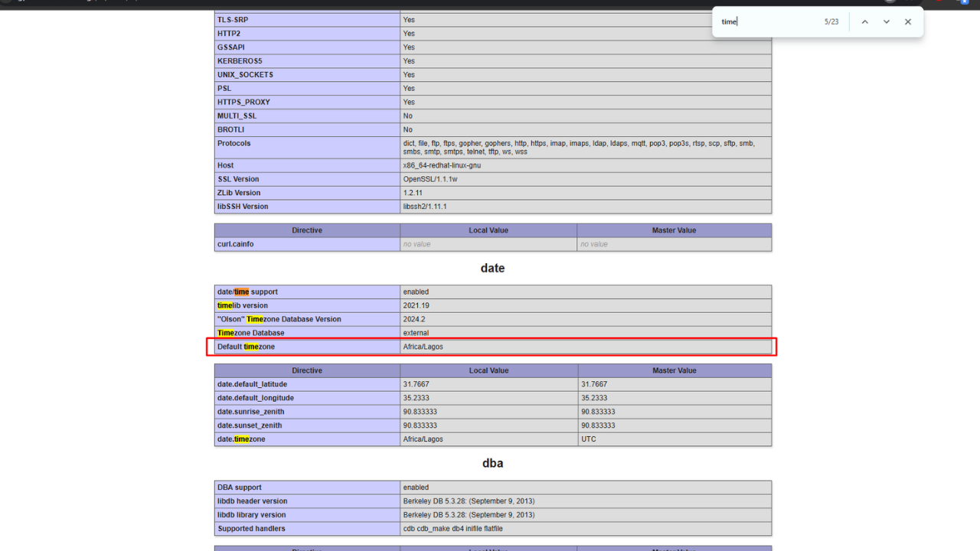Click the "Olson" Timezone Database Version label

(x=279, y=319)
